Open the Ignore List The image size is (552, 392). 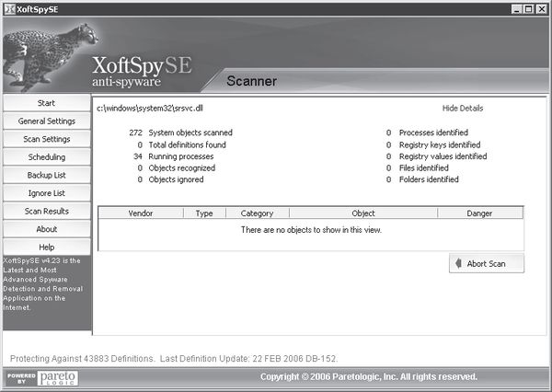pyautogui.click(x=46, y=193)
